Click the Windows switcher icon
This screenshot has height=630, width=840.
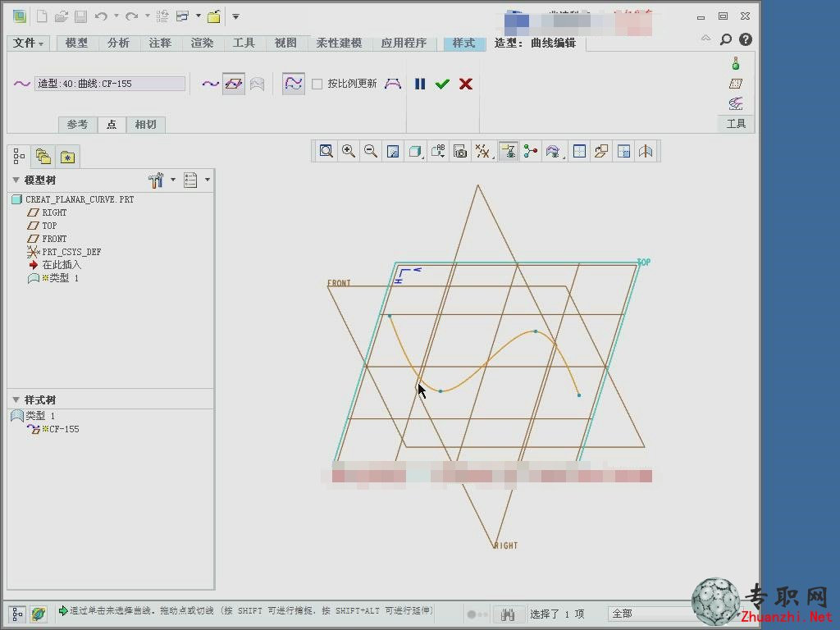click(x=182, y=16)
